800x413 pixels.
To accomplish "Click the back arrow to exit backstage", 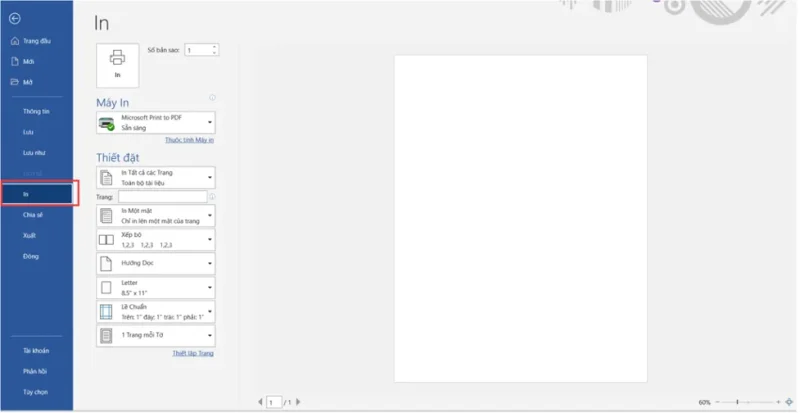I will (14, 18).
